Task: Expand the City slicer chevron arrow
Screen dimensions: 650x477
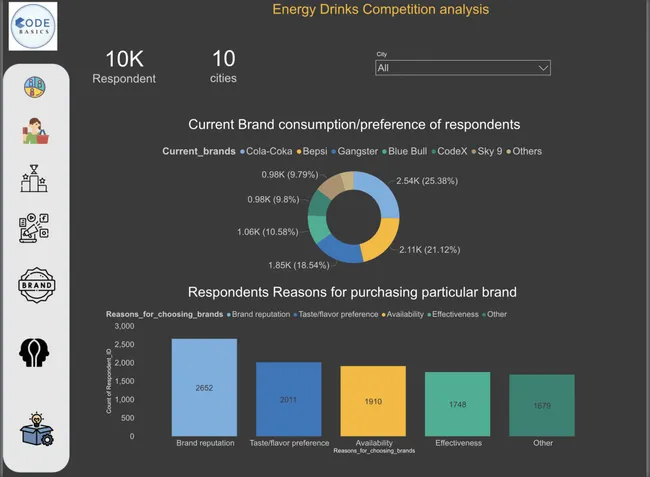Action: 543,68
